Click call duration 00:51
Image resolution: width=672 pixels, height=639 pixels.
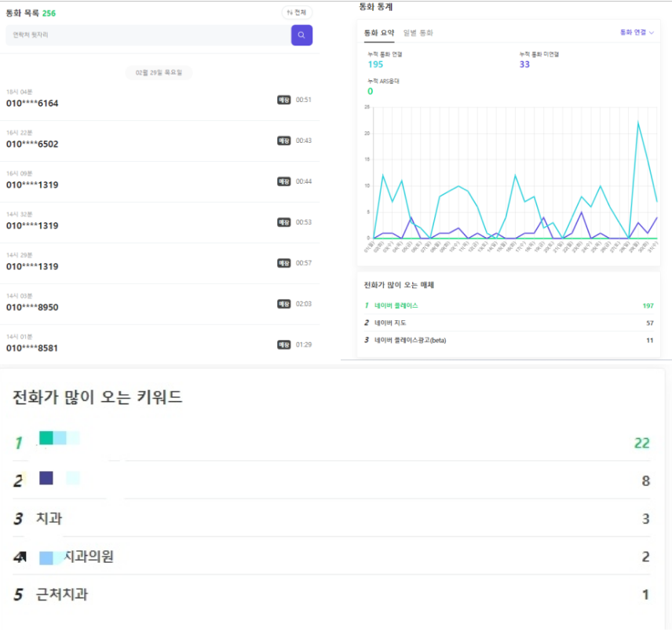(304, 100)
